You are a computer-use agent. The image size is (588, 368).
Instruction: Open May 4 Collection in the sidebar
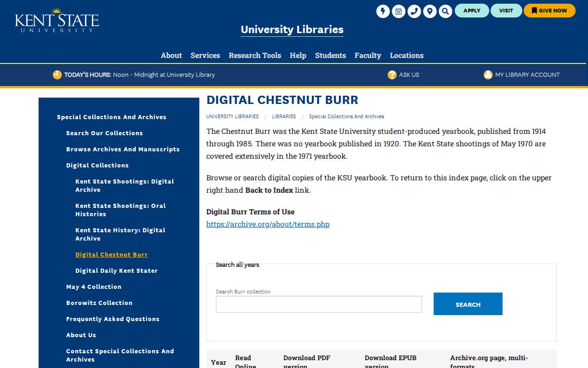tap(94, 287)
